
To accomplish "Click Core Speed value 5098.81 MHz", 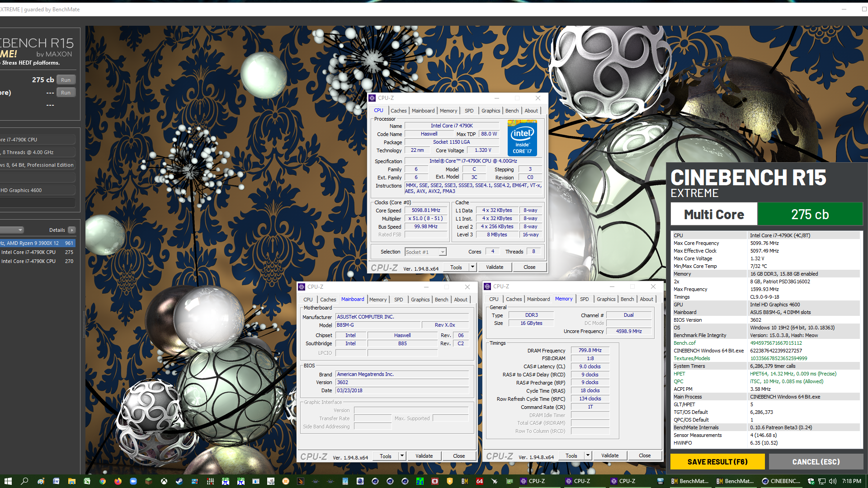I will point(425,210).
